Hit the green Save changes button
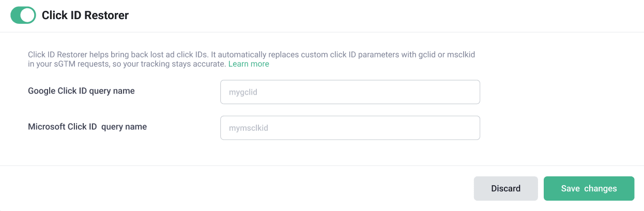This screenshot has height=211, width=644. click(x=589, y=188)
